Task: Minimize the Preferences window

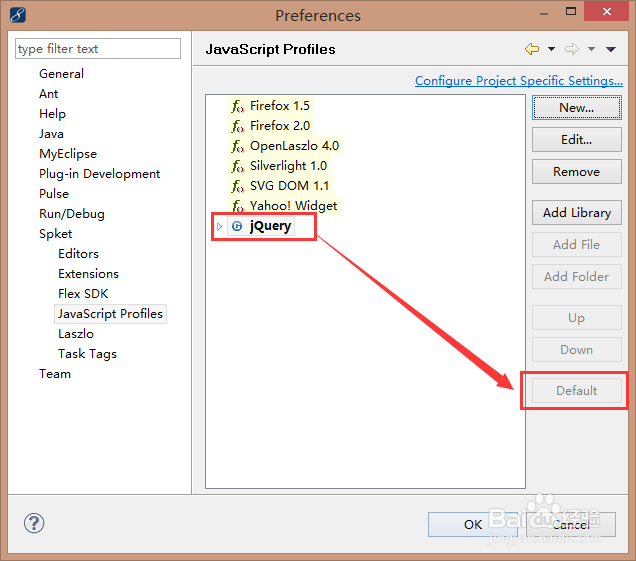Action: 544,12
